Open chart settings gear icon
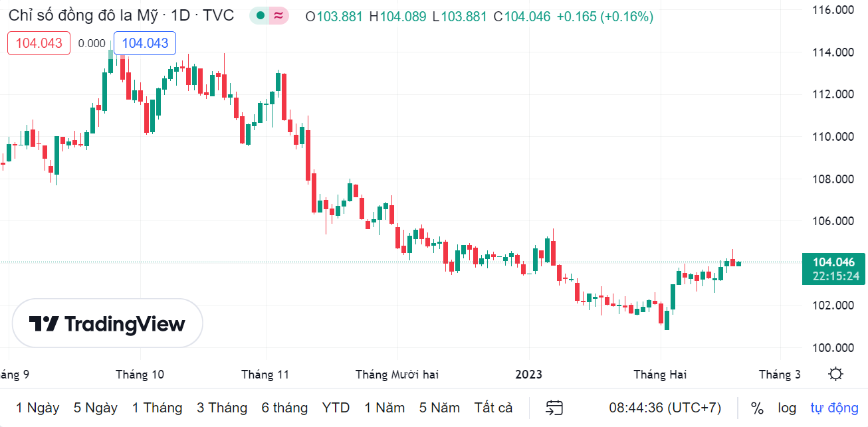Screen dimensions: 868x427 (836, 374)
